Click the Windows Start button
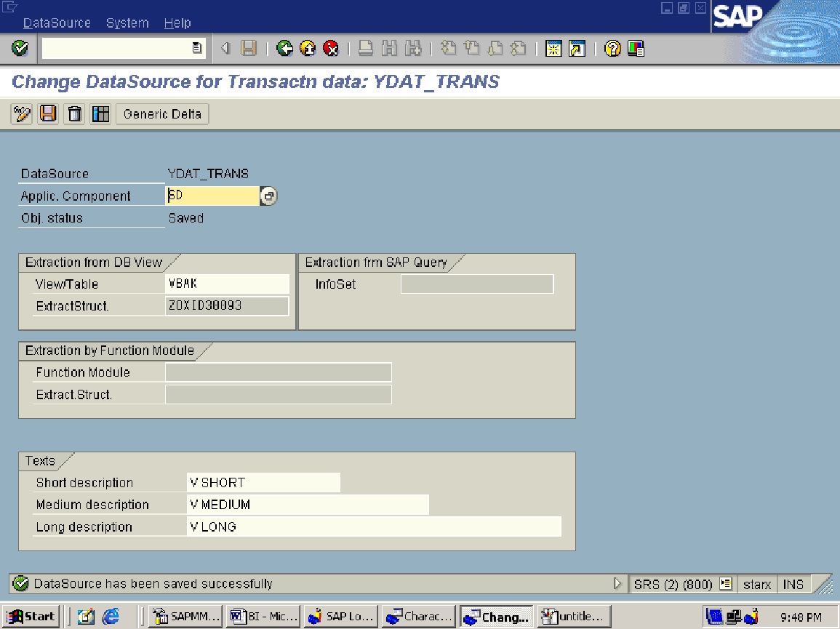The height and width of the screenshot is (629, 840). (31, 616)
